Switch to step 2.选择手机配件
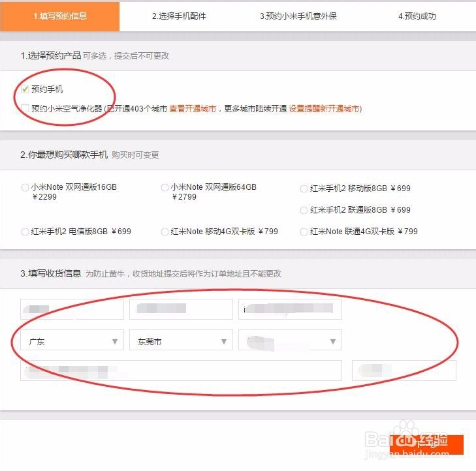This screenshot has height=471, width=476. (x=179, y=16)
